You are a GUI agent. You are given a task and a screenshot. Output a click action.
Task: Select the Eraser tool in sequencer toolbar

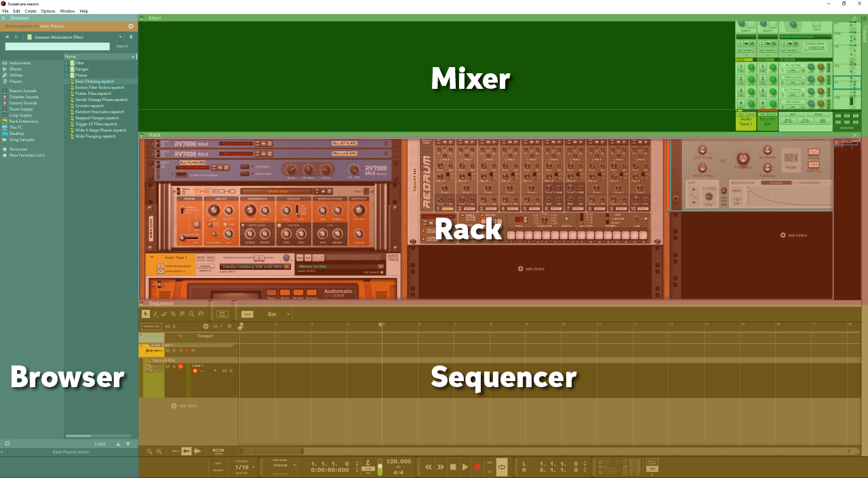164,314
